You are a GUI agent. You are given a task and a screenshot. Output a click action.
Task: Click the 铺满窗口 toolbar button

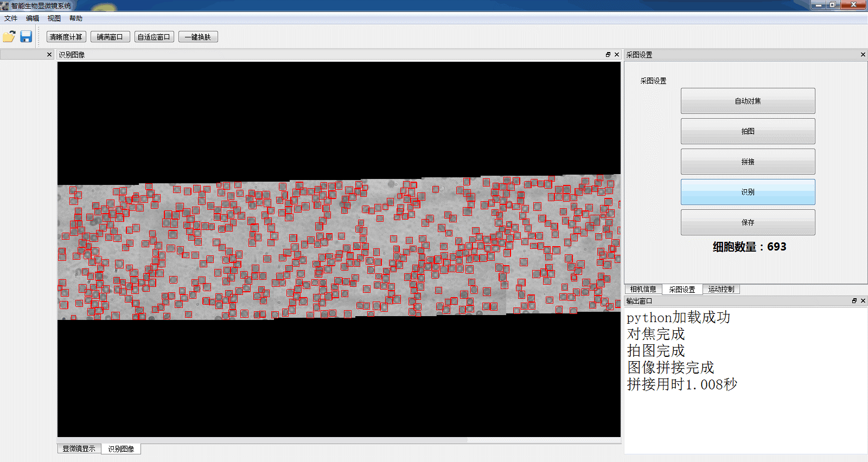(110, 37)
